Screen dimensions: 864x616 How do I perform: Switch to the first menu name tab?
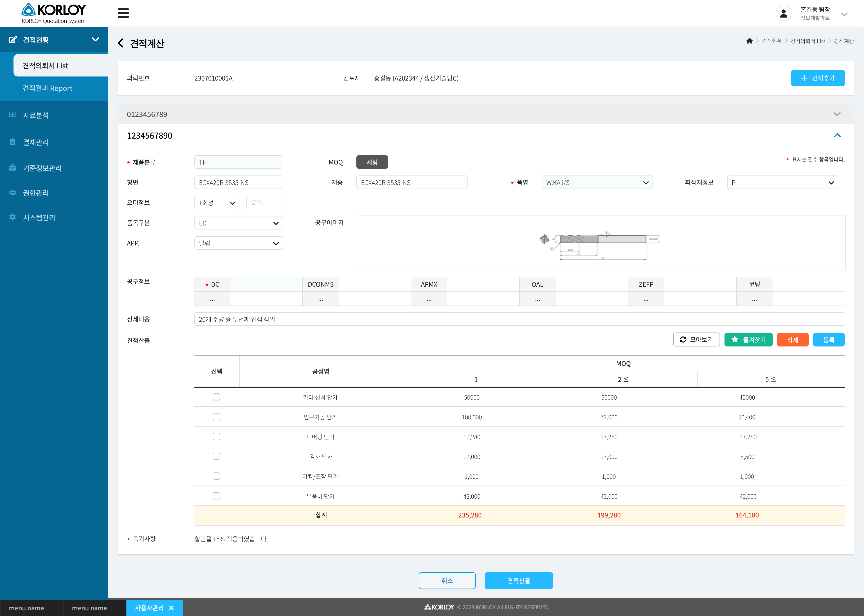point(31,608)
